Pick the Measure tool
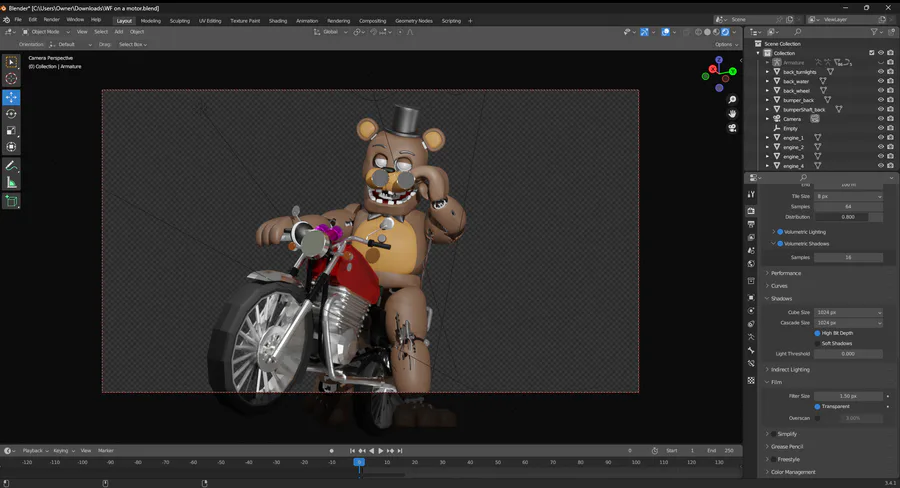The width and height of the screenshot is (900, 488). (x=12, y=182)
